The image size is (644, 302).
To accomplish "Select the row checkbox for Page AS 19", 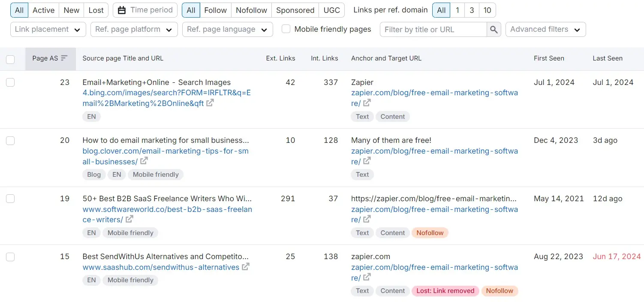I will (x=10, y=199).
